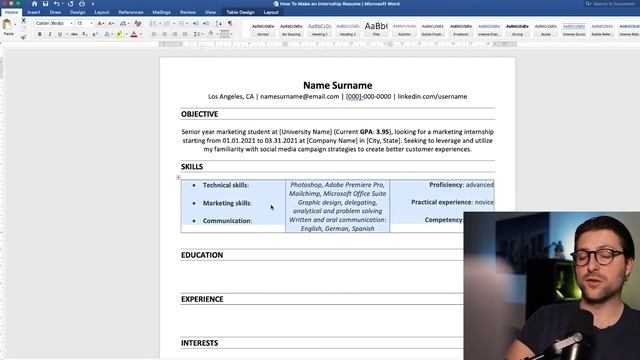Open the shading color dropdown
This screenshot has width=640, height=360.
click(216, 34)
